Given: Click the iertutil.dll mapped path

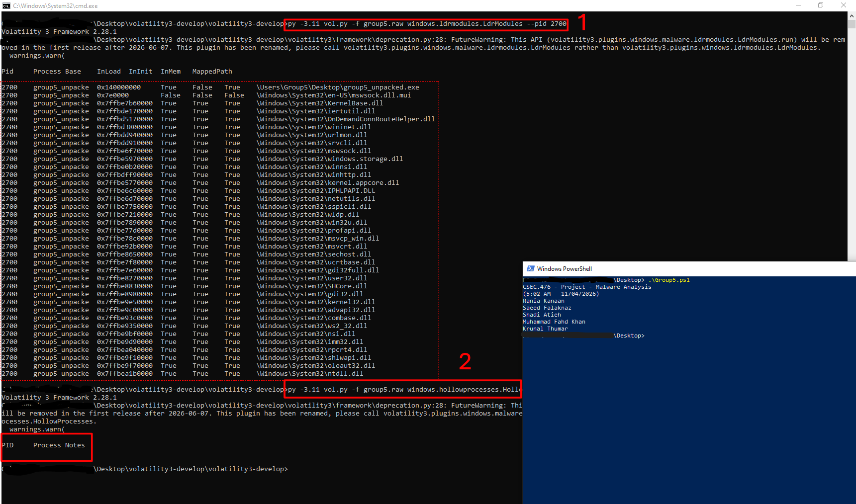Looking at the screenshot, I should click(316, 111).
